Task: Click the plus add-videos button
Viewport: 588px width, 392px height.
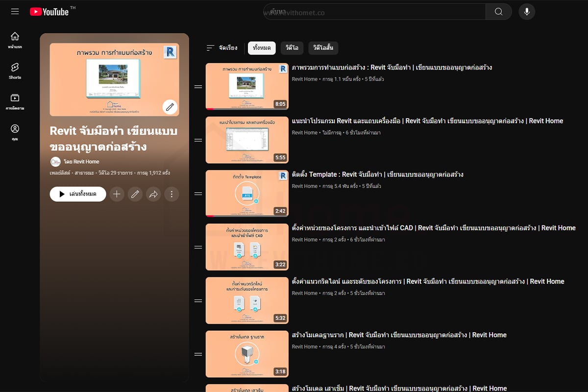Action: pyautogui.click(x=117, y=194)
